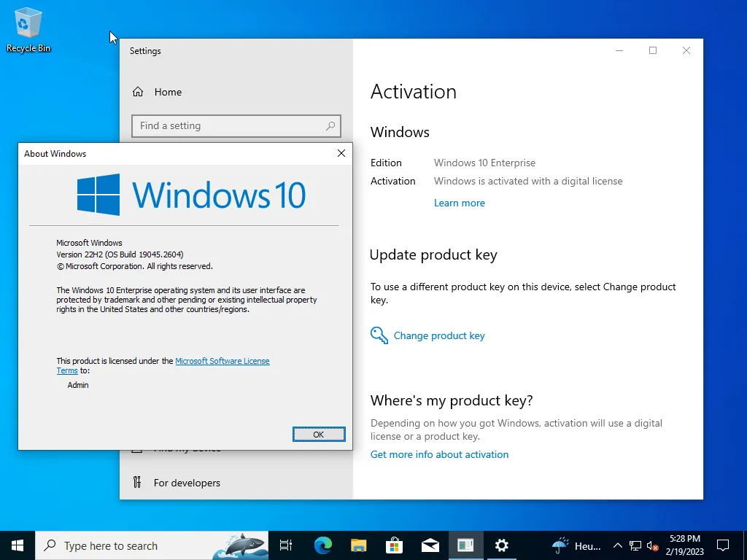Open File Explorer from the taskbar
Viewport: 747px width, 560px height.
359,545
